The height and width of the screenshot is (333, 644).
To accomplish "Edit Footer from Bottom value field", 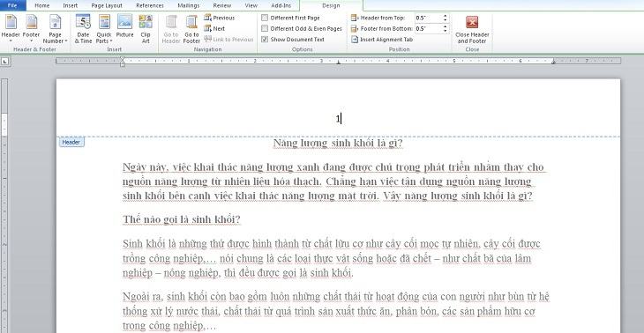I will click(429, 29).
